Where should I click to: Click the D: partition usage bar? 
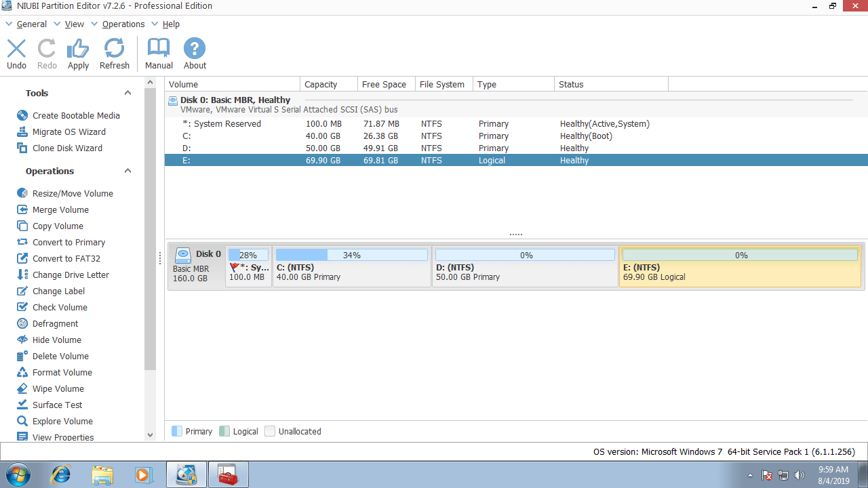pos(525,256)
